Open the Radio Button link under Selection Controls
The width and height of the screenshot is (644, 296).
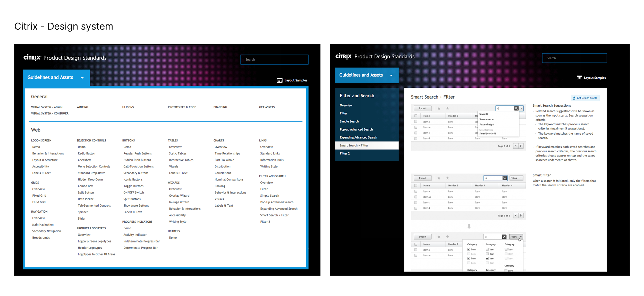coord(86,153)
